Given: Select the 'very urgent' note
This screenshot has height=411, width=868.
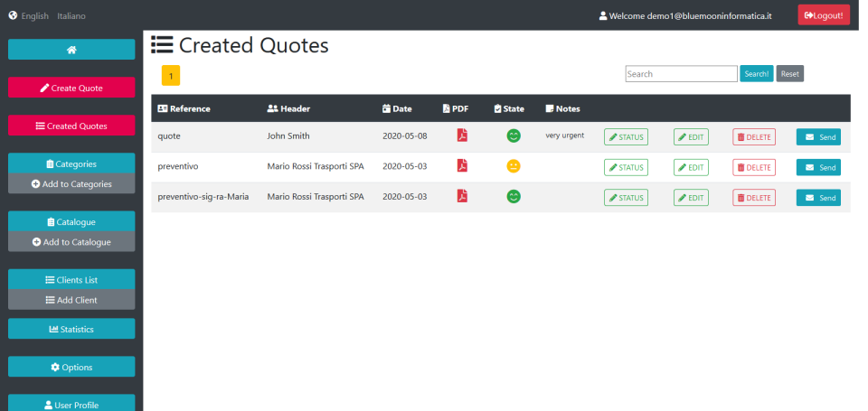Looking at the screenshot, I should pyautogui.click(x=564, y=135).
